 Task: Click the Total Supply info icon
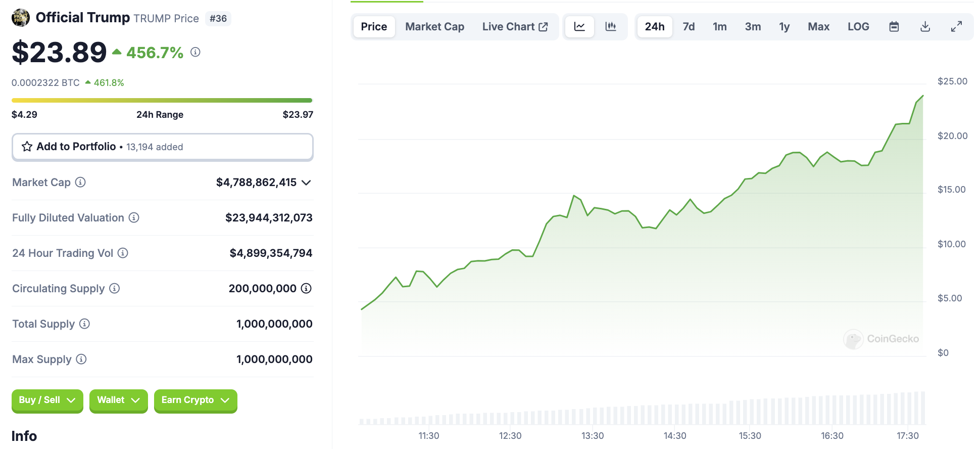pos(85,324)
